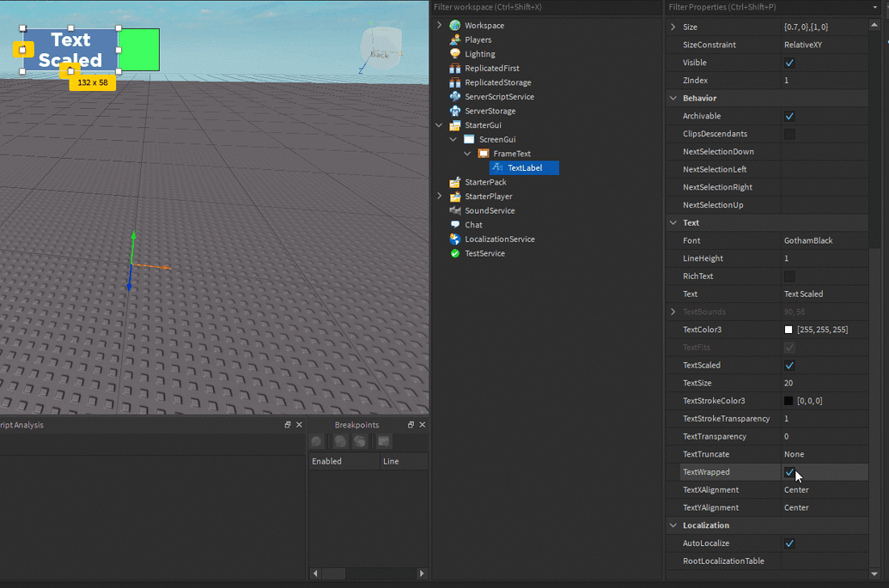Click the script window icon in Breakpoints toolbar
Screen dimensions: 889x588
pyautogui.click(x=384, y=441)
